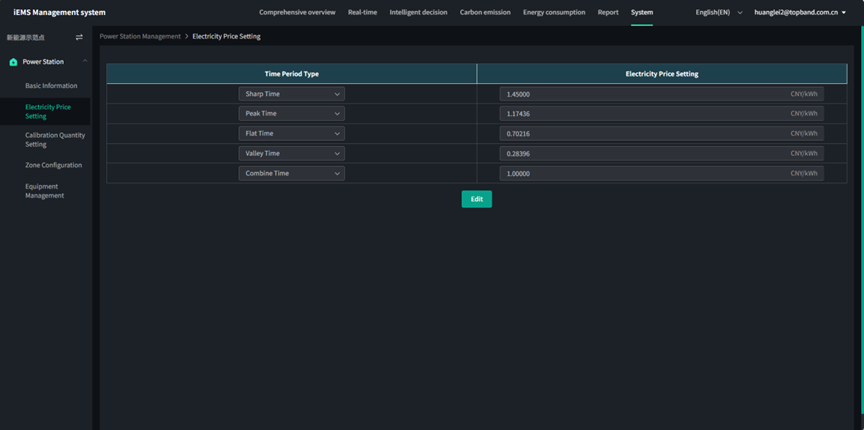864x430 pixels.
Task: Click the sidebar swap arrows icon
Action: point(79,37)
